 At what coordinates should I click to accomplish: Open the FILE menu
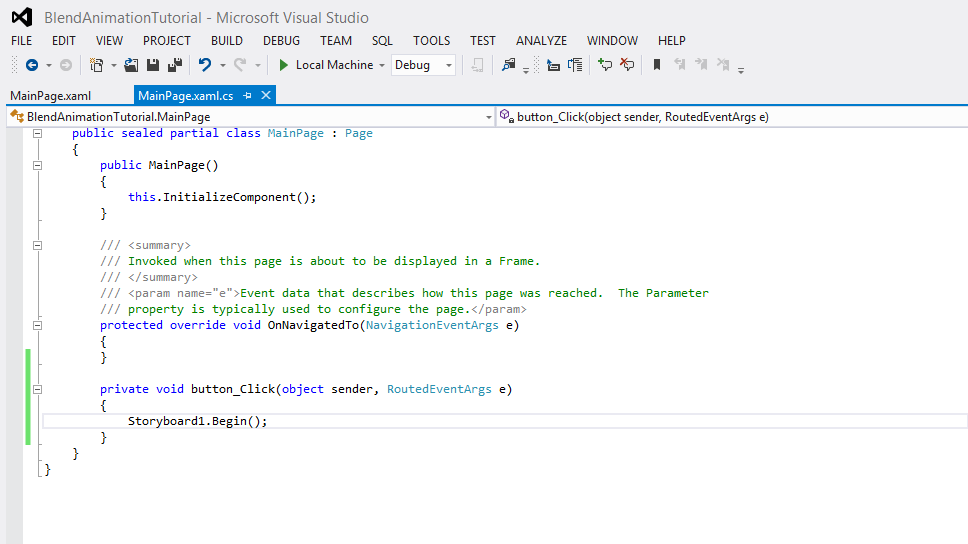point(22,41)
